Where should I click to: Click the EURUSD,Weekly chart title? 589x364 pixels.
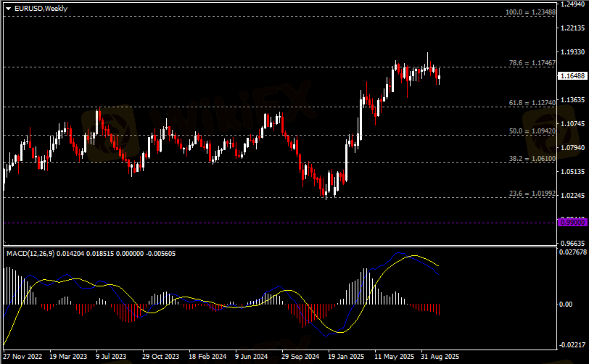coord(41,9)
